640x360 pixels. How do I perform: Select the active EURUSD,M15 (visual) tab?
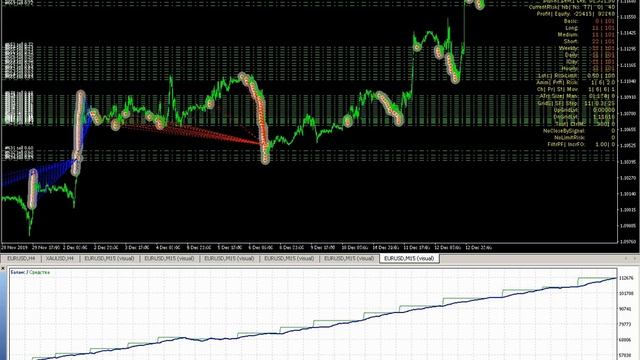409,258
